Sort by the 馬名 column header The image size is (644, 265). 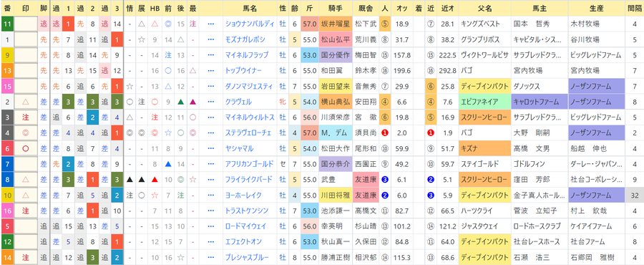(x=249, y=8)
